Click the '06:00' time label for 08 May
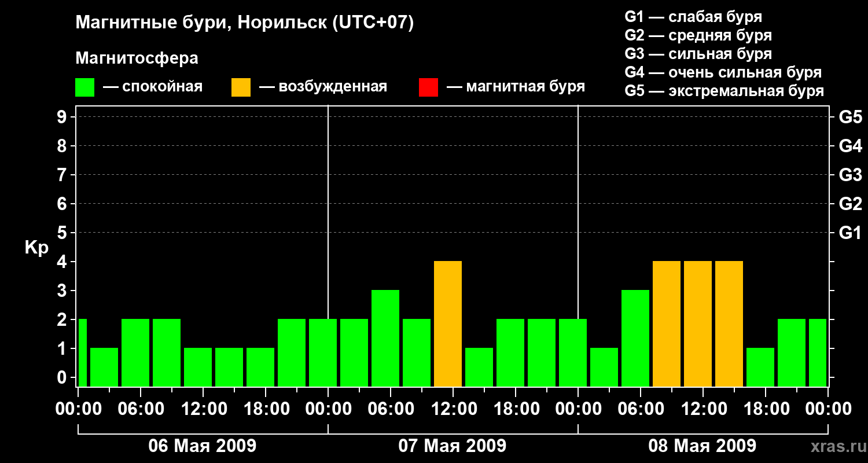Image resolution: width=868 pixels, height=463 pixels. coord(641,409)
